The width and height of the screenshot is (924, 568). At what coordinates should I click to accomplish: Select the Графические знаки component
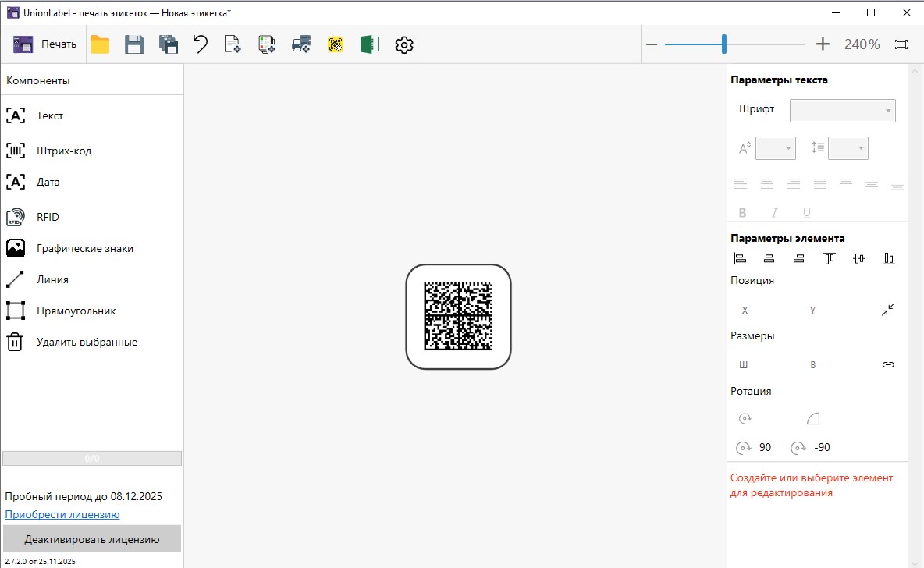pyautogui.click(x=84, y=248)
